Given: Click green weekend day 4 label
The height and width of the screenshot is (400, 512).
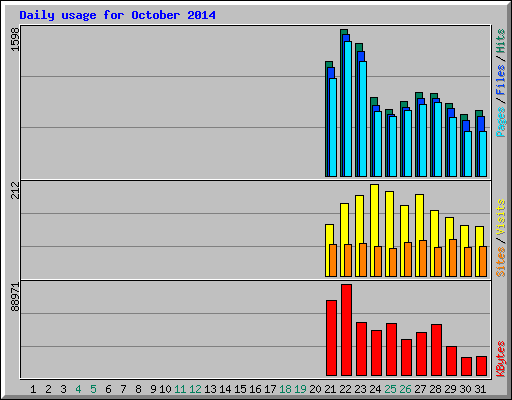Looking at the screenshot, I should pos(78,389).
